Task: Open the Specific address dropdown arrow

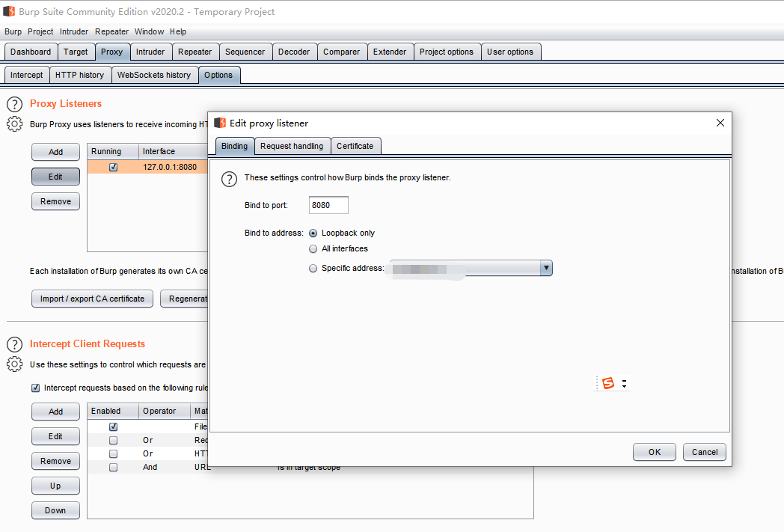Action: pos(546,268)
